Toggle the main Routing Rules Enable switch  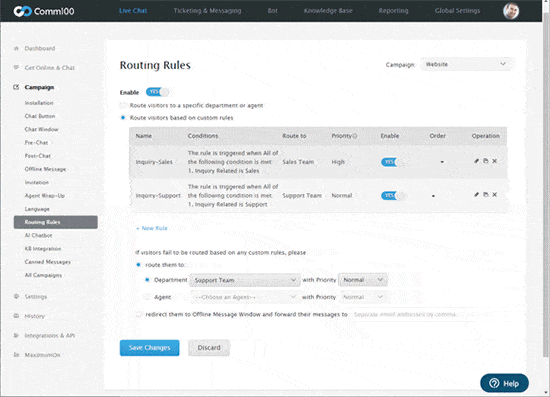157,92
